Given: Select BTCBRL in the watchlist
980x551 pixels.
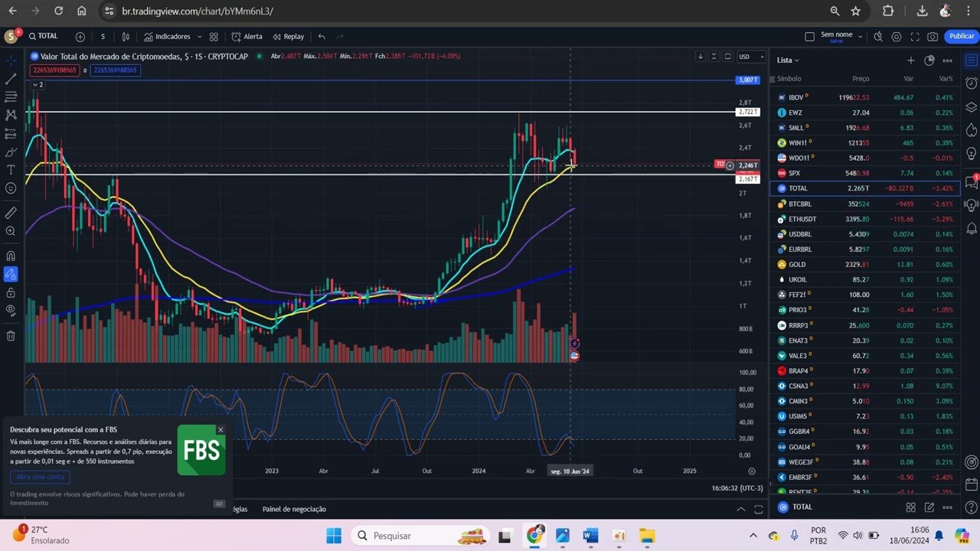Looking at the screenshot, I should [x=865, y=204].
